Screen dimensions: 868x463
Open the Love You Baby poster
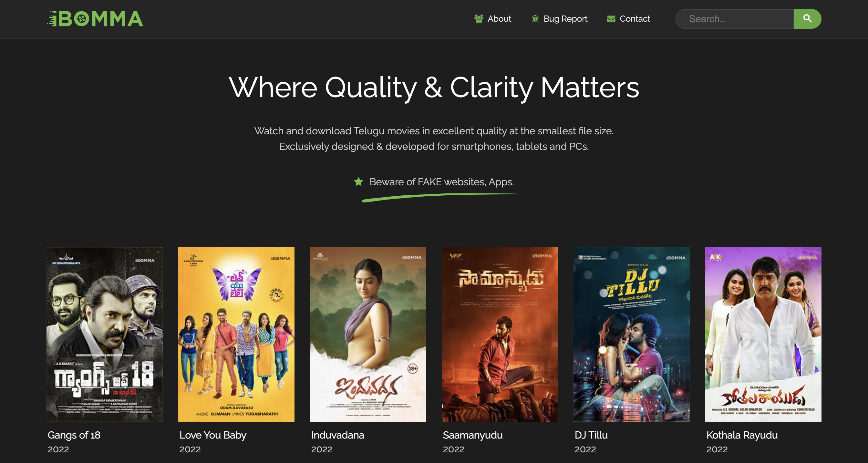[x=236, y=334]
